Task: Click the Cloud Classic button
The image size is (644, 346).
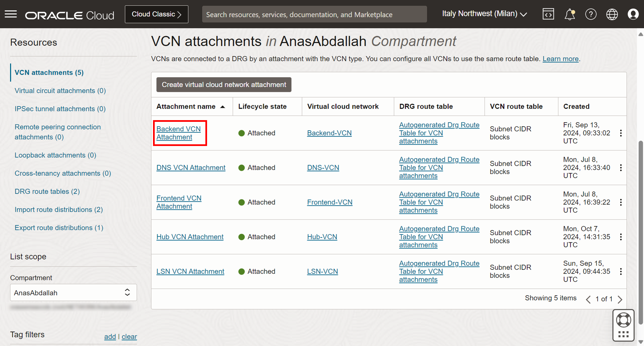Action: click(156, 14)
